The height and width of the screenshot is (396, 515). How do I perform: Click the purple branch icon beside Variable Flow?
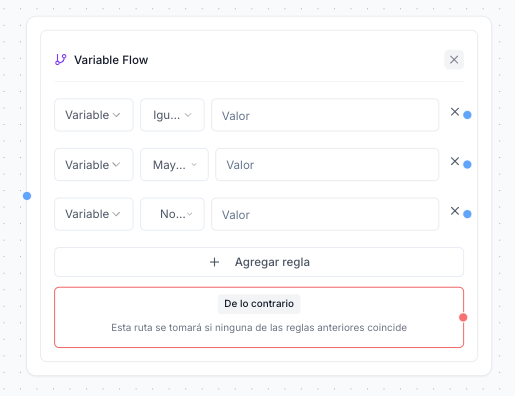coord(61,60)
